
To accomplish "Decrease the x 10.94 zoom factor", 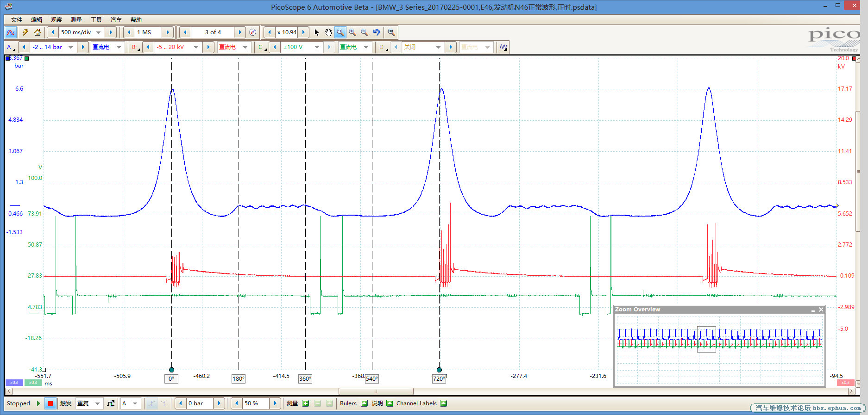I will coord(270,32).
